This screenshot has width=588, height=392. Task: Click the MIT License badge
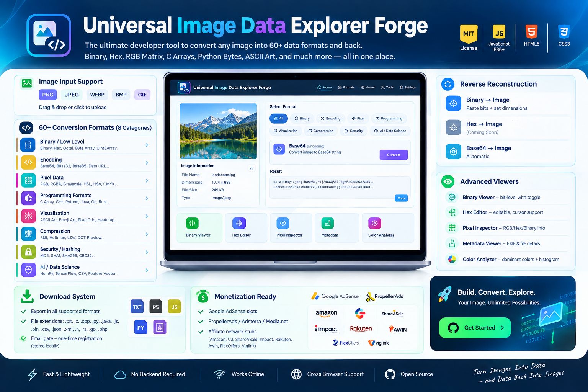(x=469, y=38)
